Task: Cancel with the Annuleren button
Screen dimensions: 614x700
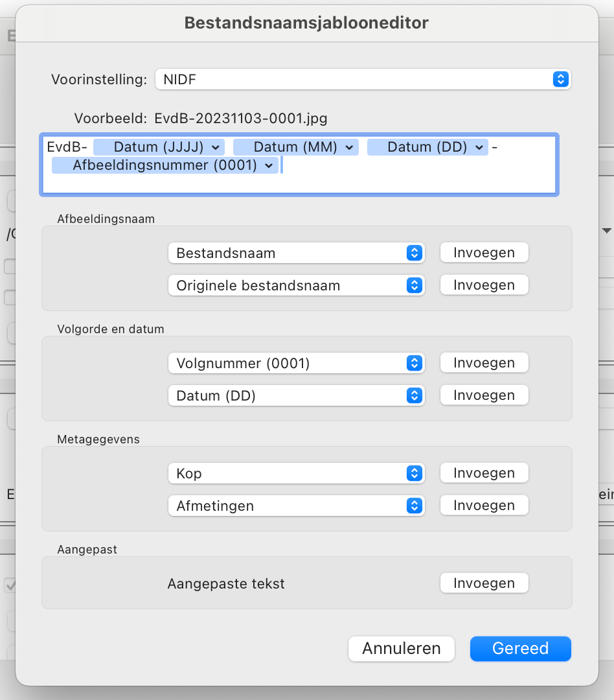Action: pyautogui.click(x=401, y=649)
